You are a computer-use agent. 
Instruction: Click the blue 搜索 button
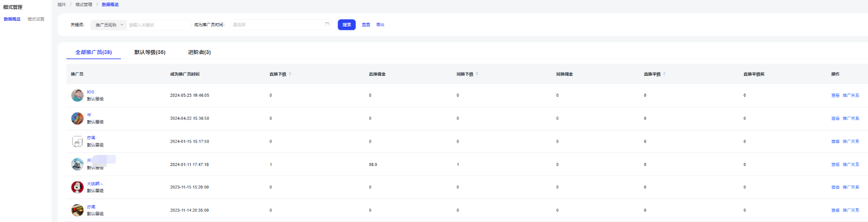pos(346,24)
